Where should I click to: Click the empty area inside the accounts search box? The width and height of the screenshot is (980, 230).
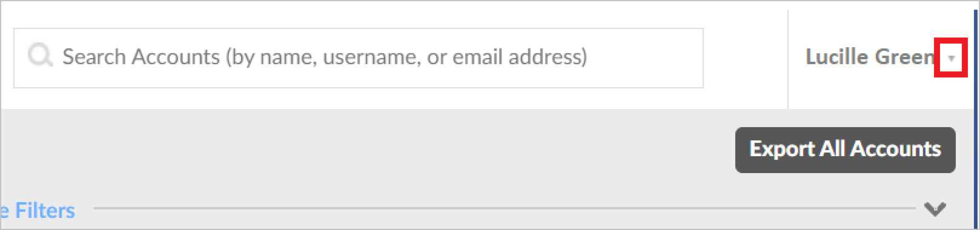coord(645,57)
